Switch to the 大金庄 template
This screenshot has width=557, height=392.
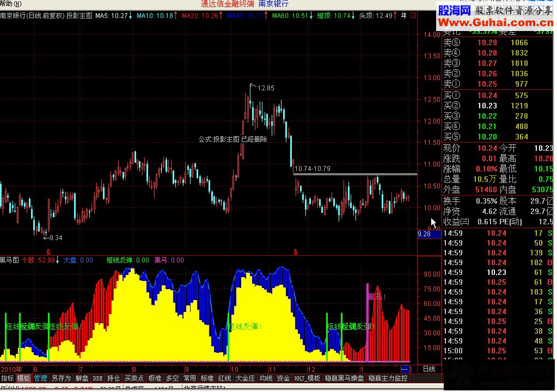[245, 378]
